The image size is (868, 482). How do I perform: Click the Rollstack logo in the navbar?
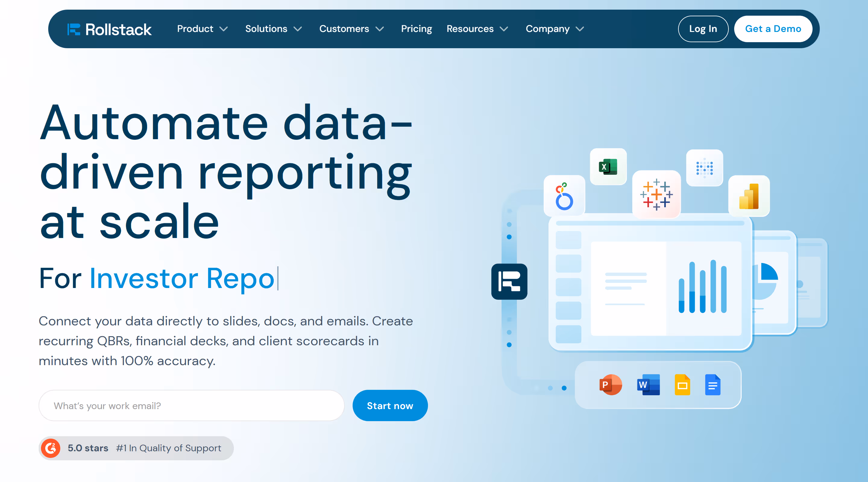(x=109, y=29)
